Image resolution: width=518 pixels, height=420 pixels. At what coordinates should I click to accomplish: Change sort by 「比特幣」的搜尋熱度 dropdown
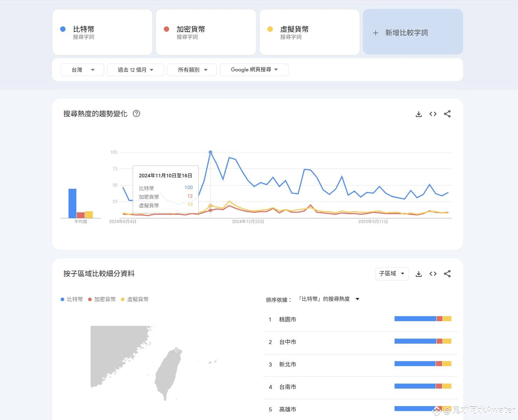coord(329,299)
